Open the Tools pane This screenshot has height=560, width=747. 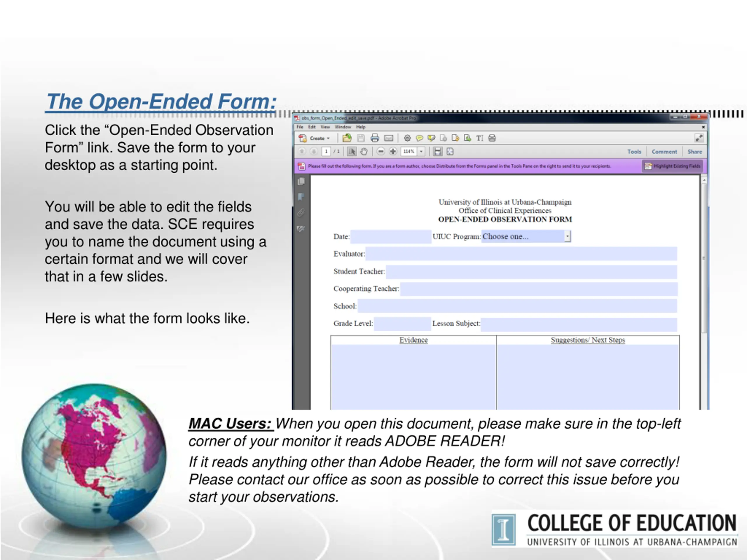(x=634, y=152)
